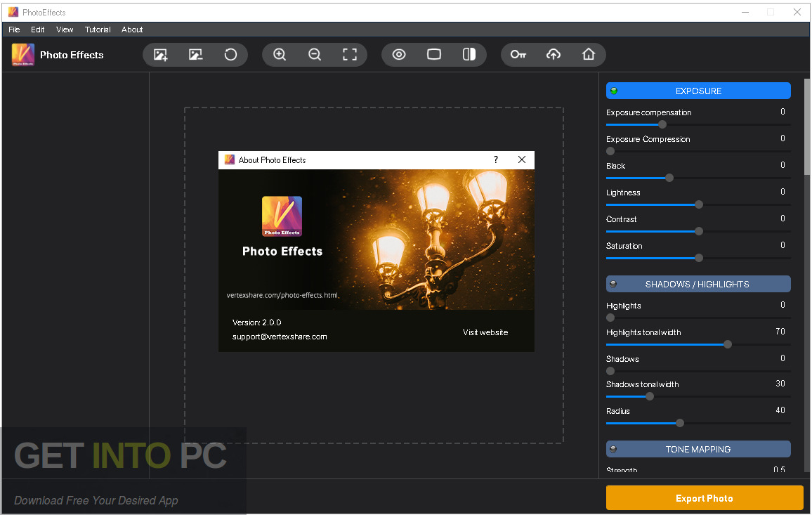Click the key license icon
This screenshot has height=515, width=812.
pos(518,54)
